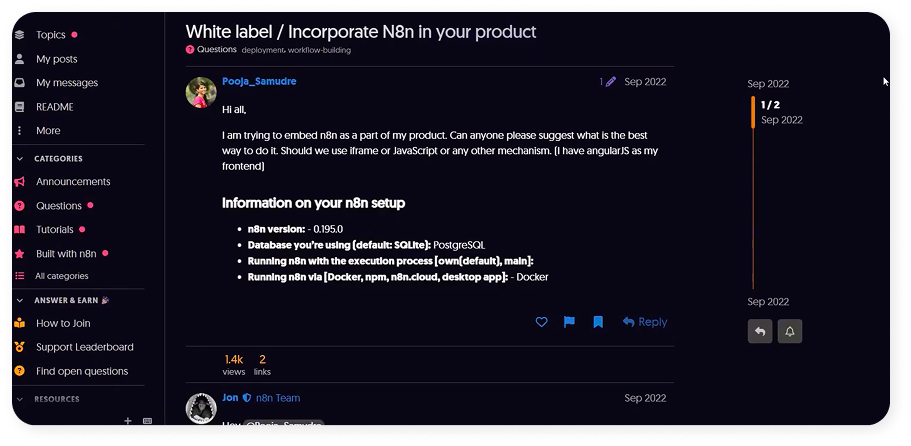Click first post's Sep 2022 date
This screenshot has width=911, height=446.
point(645,82)
